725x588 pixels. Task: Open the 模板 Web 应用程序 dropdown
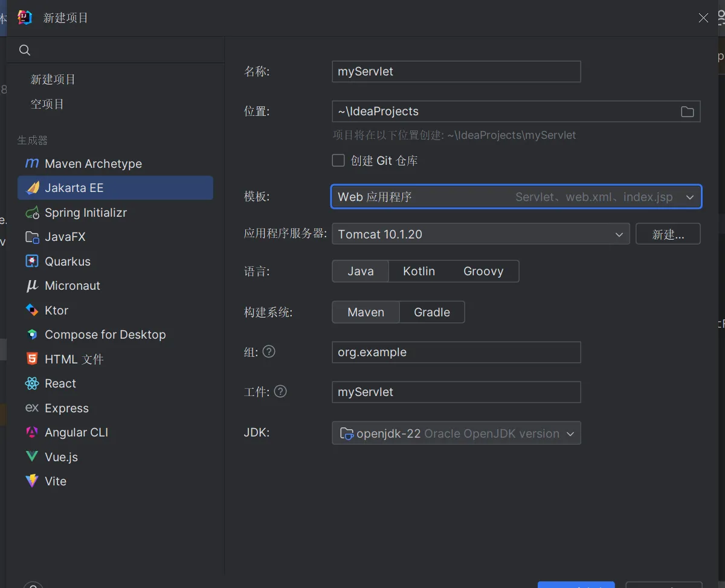[x=517, y=197]
